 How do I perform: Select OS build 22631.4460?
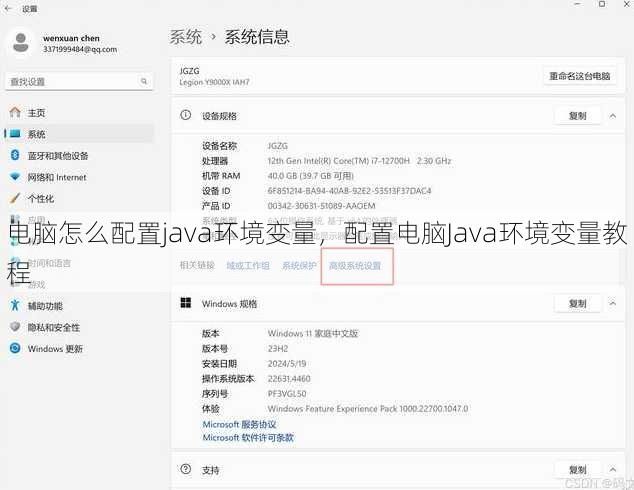coord(289,378)
